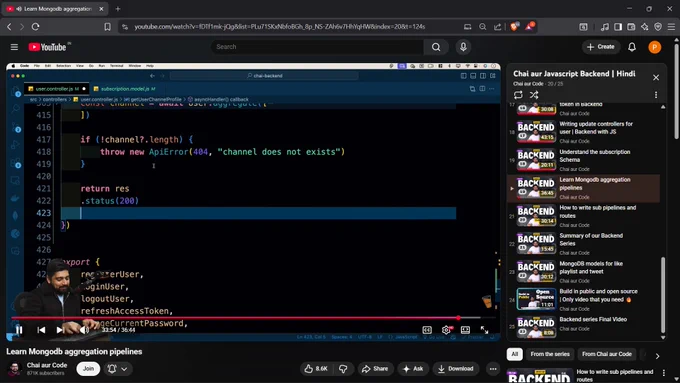Screen dimensions: 680x383
Task: Start voice search with microphone
Action: tap(463, 47)
